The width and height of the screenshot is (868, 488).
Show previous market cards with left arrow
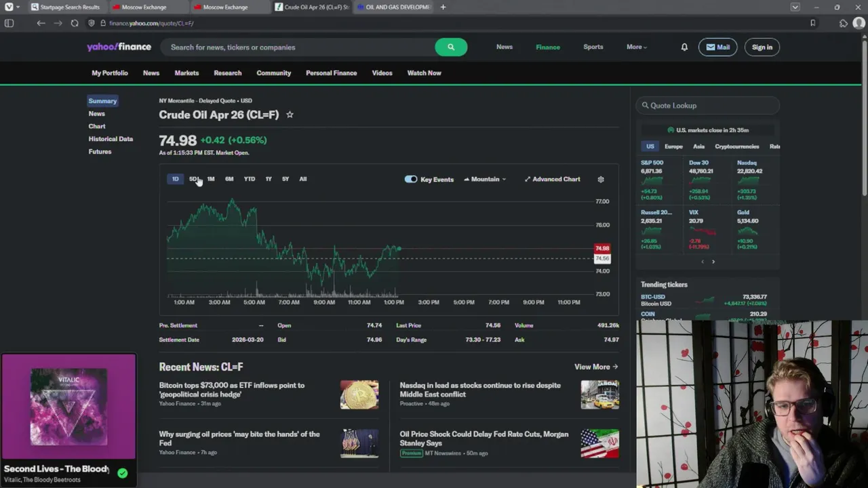703,262
